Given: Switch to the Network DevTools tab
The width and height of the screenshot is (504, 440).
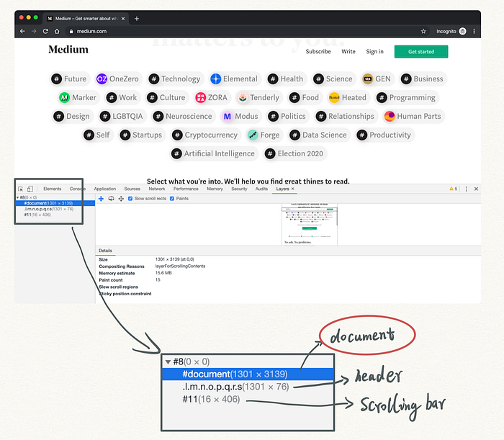Looking at the screenshot, I should pos(157,189).
